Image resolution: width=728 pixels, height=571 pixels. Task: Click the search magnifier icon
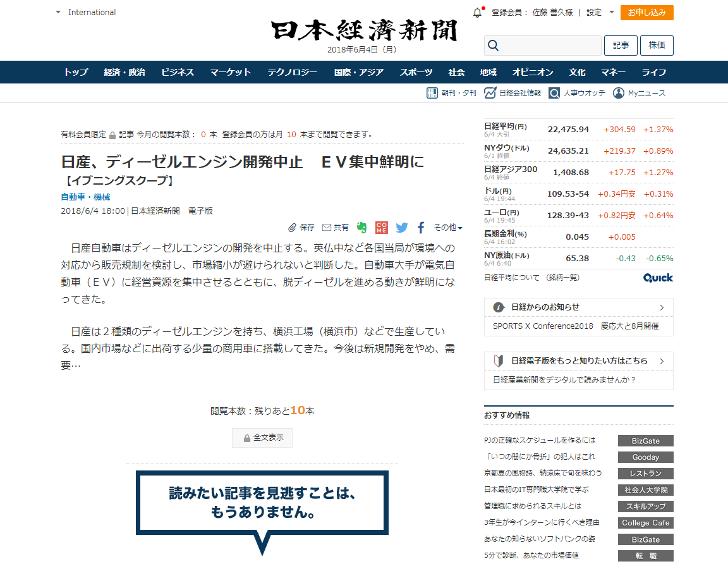click(493, 45)
